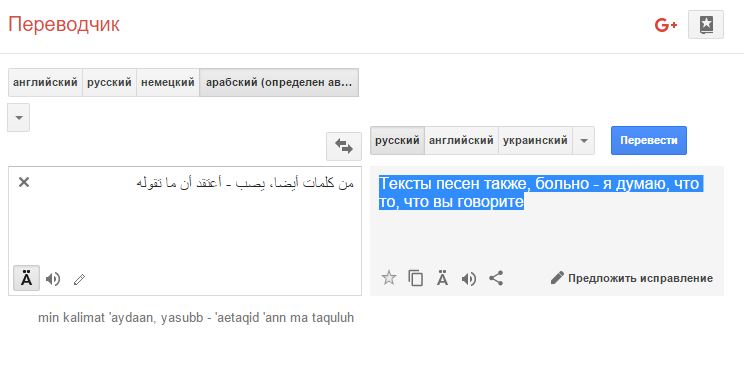Choose украинский as target language

535,140
